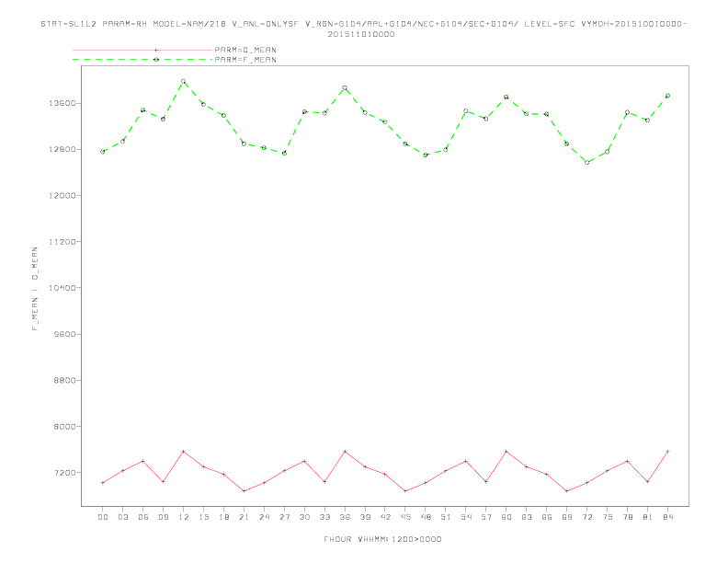Select the green F_MEAN marker at hour 00

pos(103,152)
